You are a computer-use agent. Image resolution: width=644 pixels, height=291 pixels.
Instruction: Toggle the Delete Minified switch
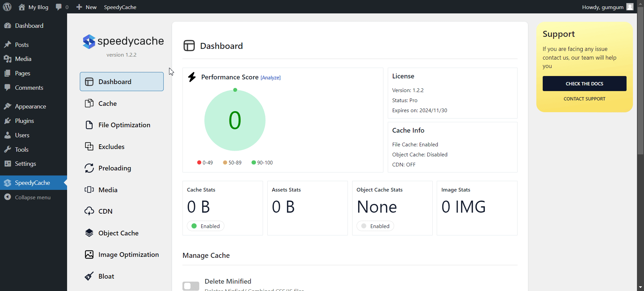(191, 286)
